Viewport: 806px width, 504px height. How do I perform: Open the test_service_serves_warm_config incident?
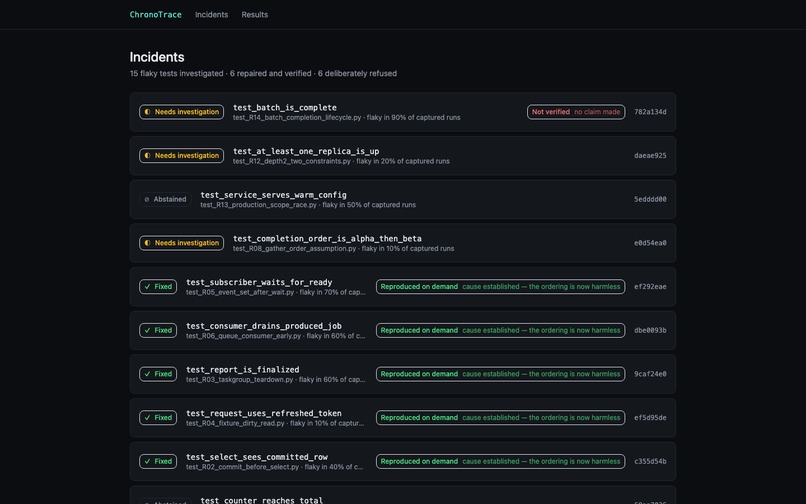(x=402, y=199)
